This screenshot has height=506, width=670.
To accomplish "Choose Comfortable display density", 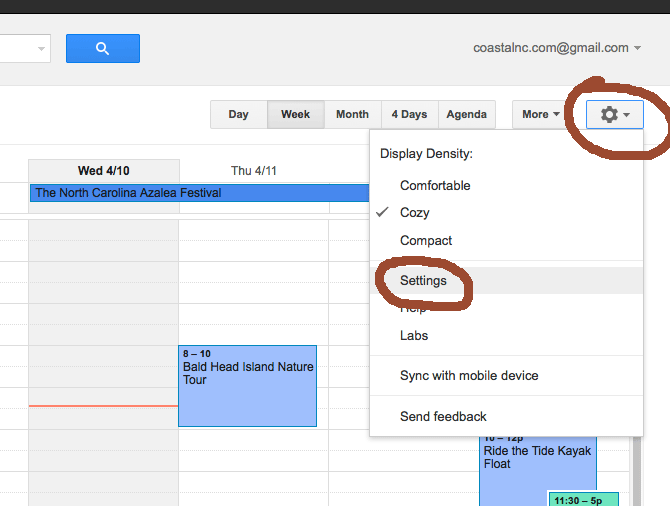I will click(435, 186).
